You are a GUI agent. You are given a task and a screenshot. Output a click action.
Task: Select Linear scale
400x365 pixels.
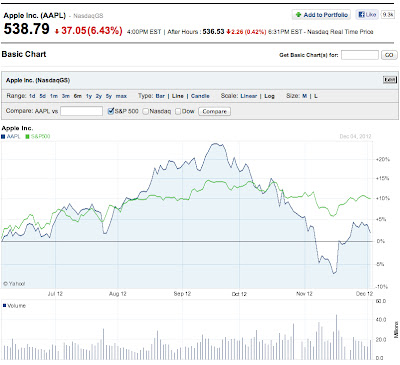click(x=249, y=96)
